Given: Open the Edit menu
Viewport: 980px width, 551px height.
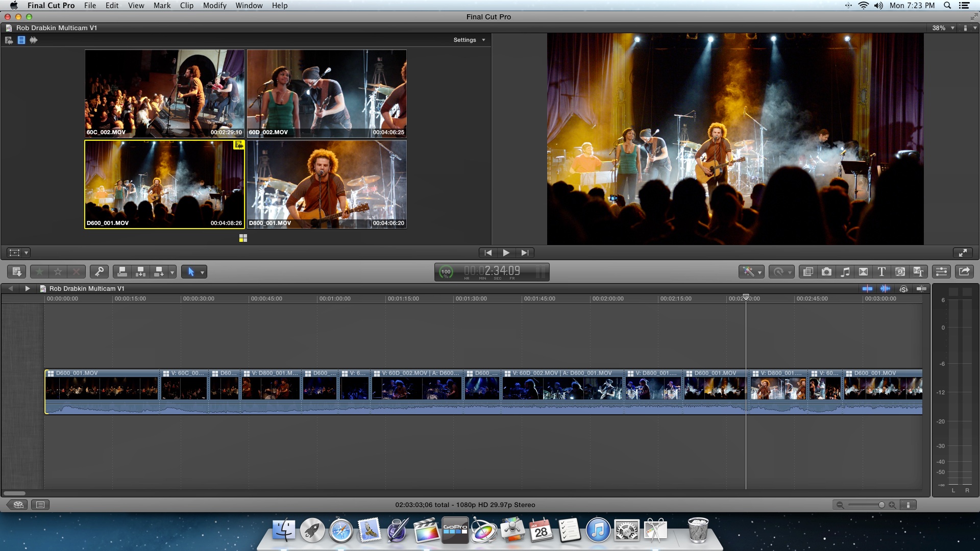Looking at the screenshot, I should point(112,5).
